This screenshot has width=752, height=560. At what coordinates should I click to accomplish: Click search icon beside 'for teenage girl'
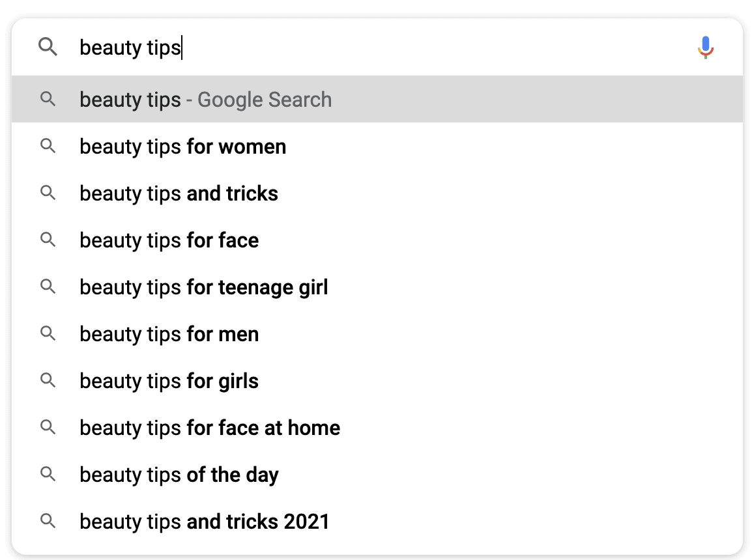pos(48,287)
